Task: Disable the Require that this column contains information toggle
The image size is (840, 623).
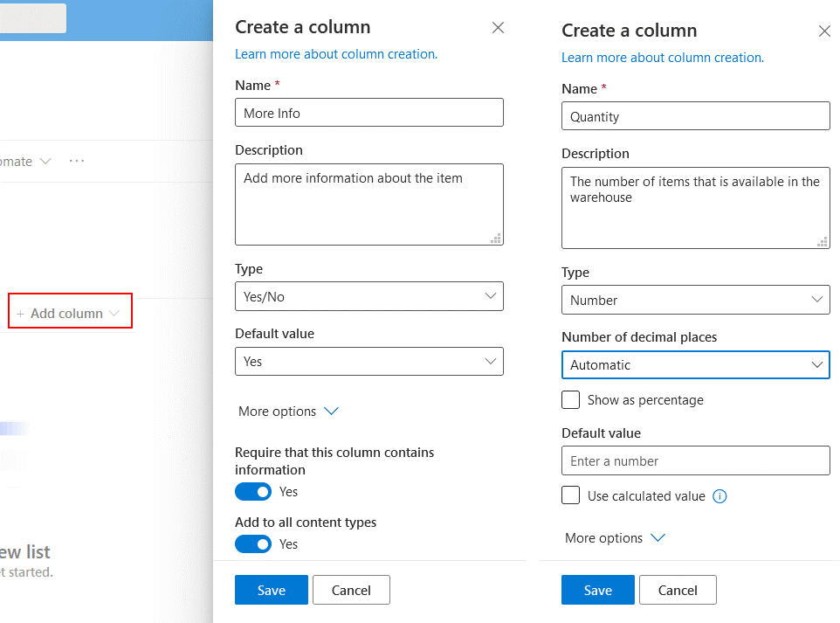Action: coord(253,491)
